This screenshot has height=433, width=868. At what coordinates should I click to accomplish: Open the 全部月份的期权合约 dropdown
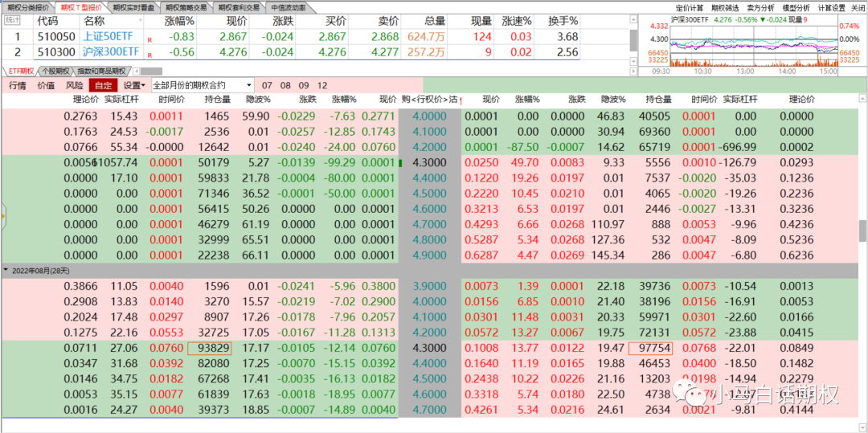pos(202,85)
